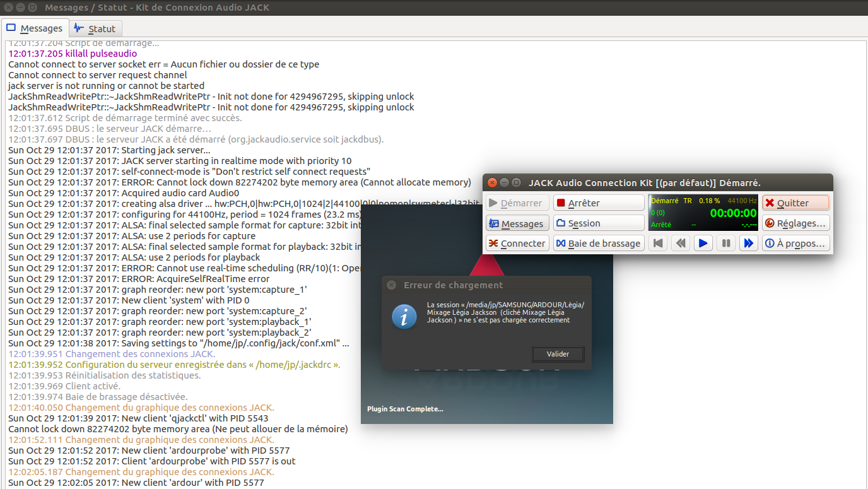Viewport: 868px width, 489px height.
Task: Maximize the JACK Audio Connection Kit window
Action: pyautogui.click(x=516, y=183)
